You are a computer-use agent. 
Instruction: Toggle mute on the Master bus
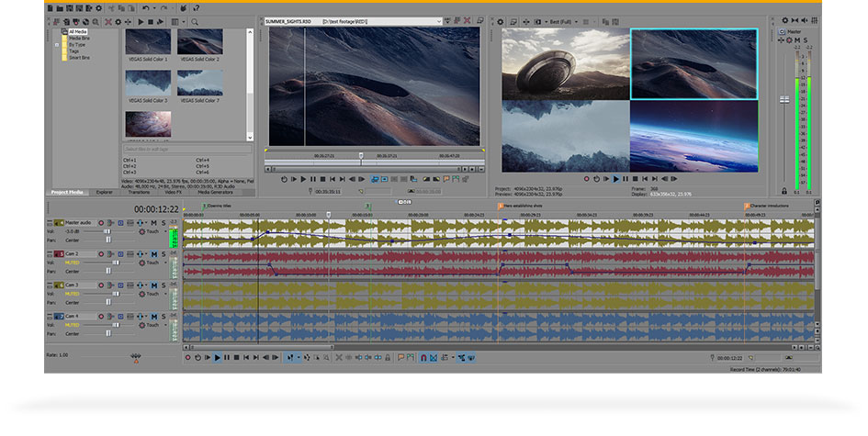[796, 40]
